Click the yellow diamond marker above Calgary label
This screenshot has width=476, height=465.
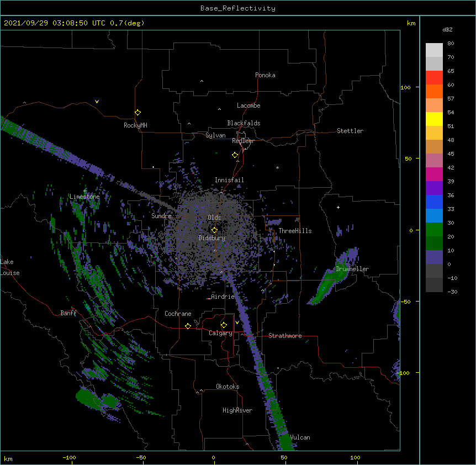pos(224,325)
